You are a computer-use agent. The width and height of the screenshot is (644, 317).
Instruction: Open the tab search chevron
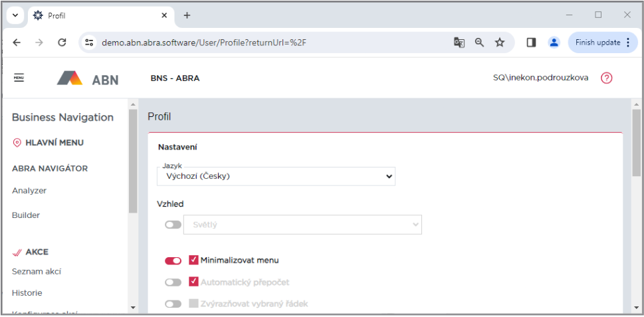[15, 15]
